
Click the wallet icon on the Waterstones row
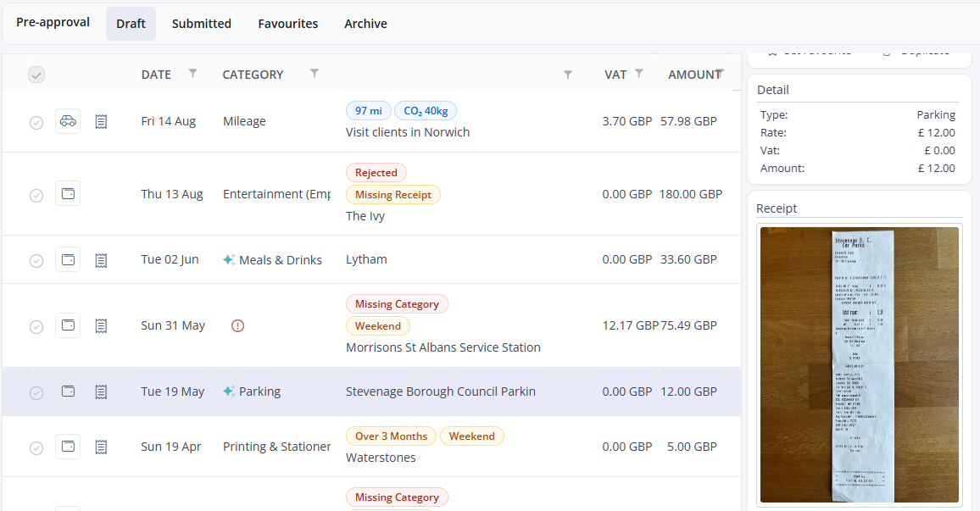(68, 446)
